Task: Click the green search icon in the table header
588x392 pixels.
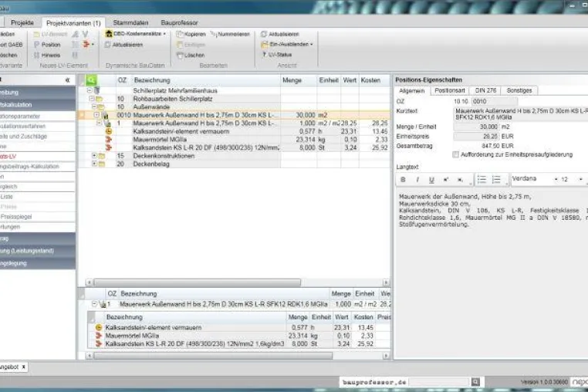Action: 91,80
